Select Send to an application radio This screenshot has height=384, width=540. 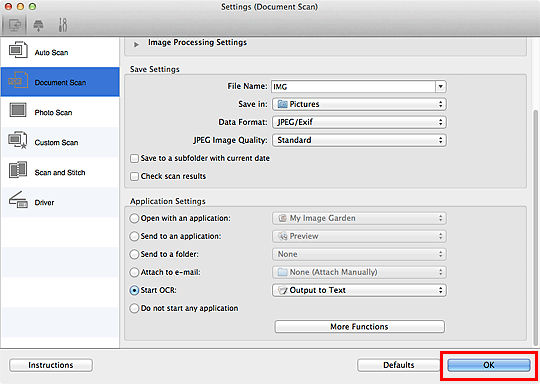point(134,236)
